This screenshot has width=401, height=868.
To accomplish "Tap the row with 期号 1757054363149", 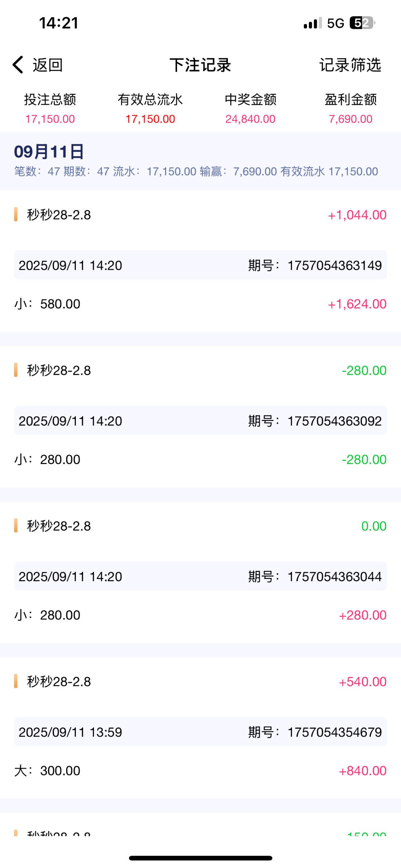I will (200, 265).
